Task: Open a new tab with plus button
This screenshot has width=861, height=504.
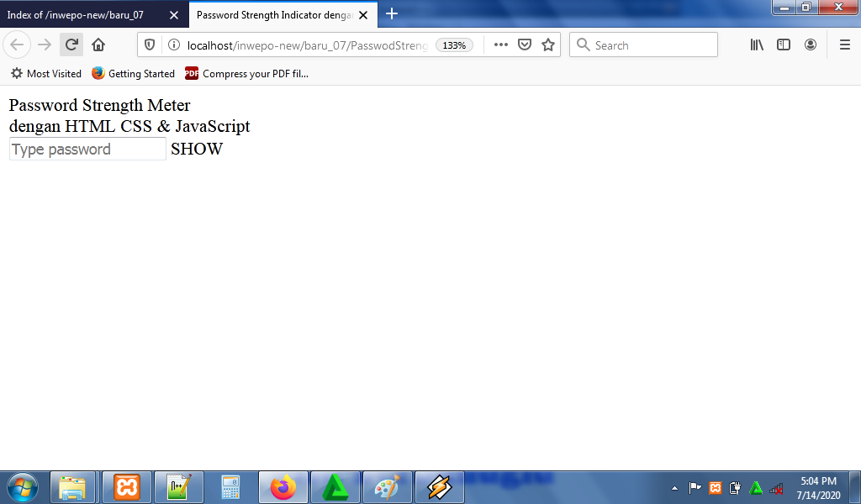Action: (x=392, y=13)
